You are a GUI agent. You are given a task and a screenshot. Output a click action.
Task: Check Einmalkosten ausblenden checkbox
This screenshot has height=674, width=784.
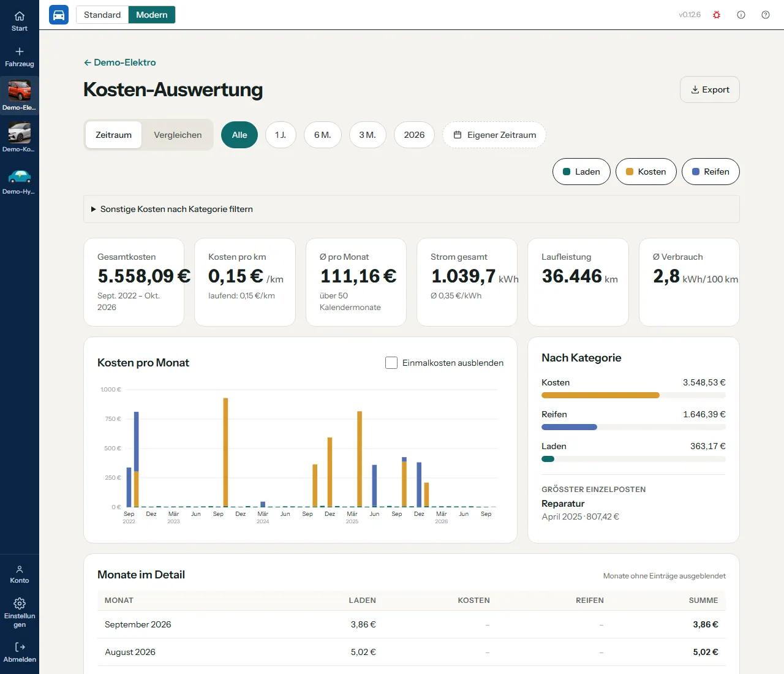coord(391,363)
